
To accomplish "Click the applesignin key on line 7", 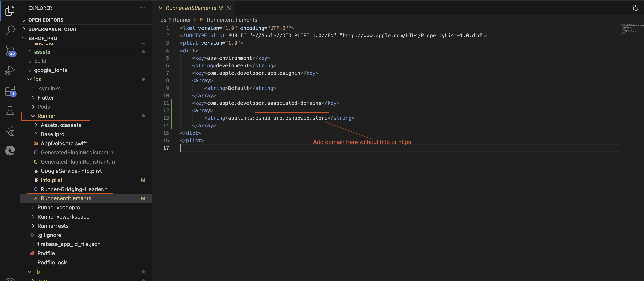I will tap(253, 73).
